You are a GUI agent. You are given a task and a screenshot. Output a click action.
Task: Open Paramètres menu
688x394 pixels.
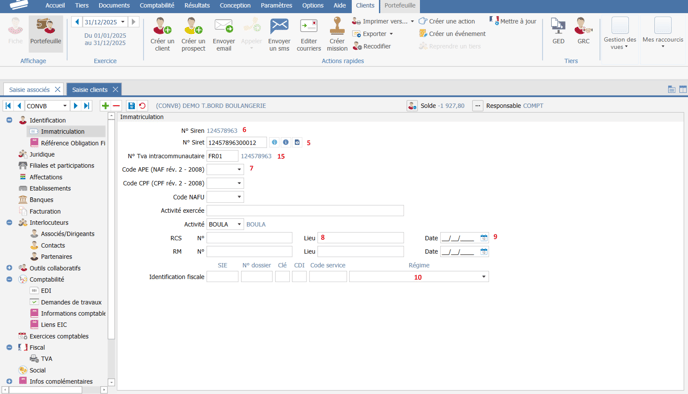[x=276, y=5]
